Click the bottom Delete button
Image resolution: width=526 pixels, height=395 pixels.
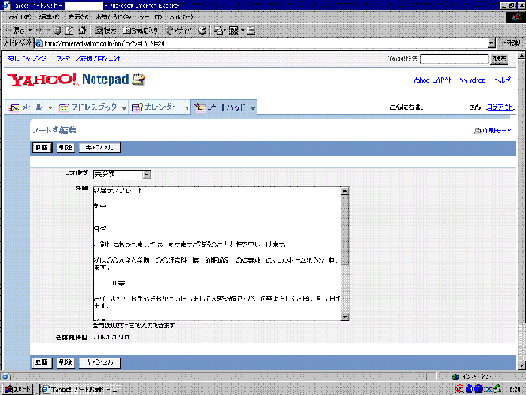[65, 362]
